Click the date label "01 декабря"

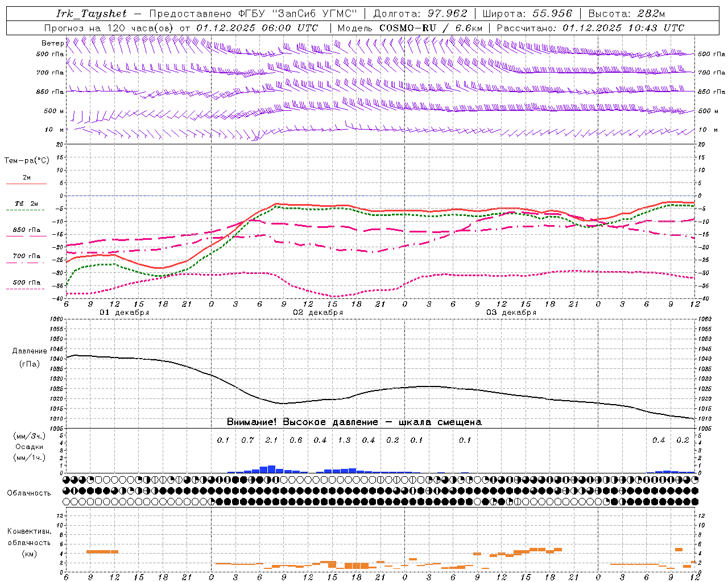coord(125,313)
